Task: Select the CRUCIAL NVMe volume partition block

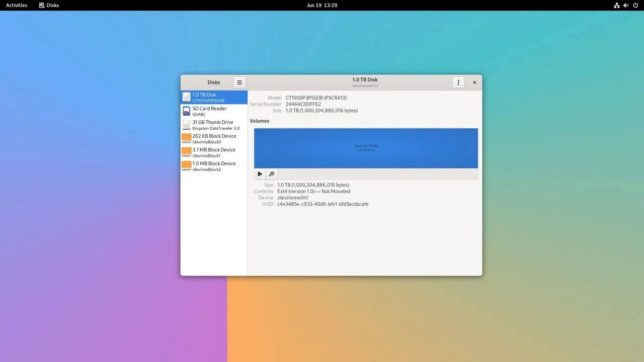Action: pyautogui.click(x=366, y=148)
